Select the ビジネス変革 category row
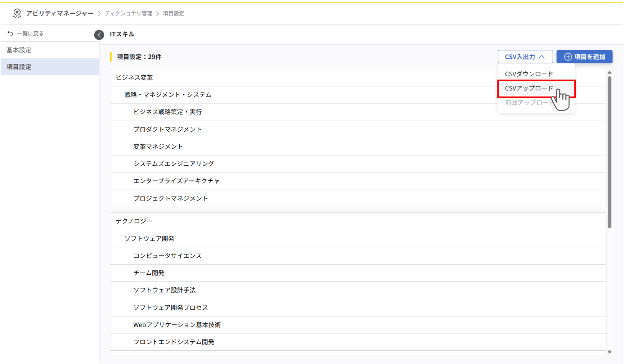 tap(135, 77)
